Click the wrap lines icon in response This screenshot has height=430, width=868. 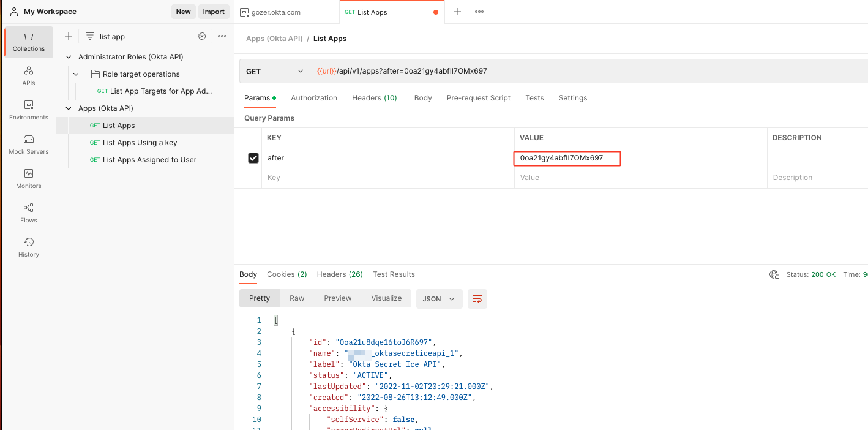[x=477, y=299]
